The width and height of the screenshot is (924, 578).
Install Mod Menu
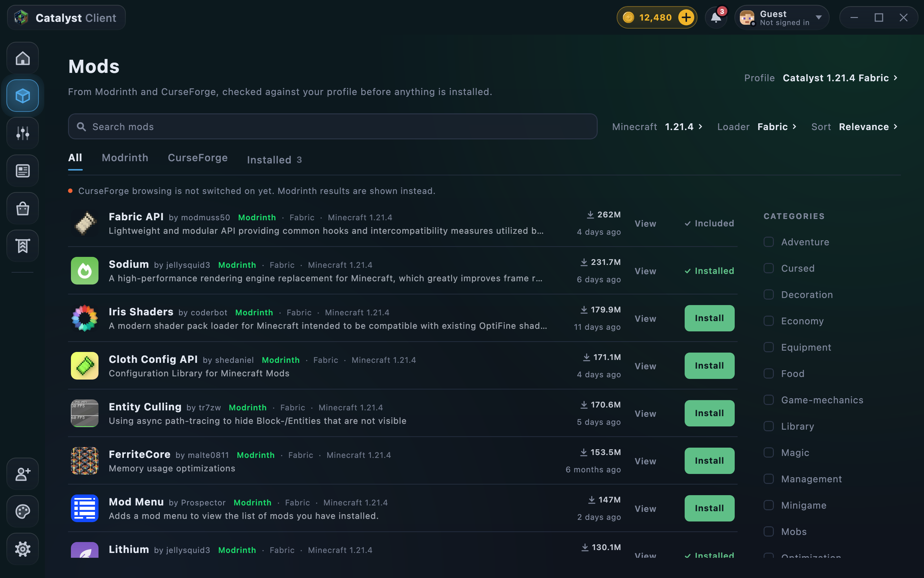pos(709,508)
